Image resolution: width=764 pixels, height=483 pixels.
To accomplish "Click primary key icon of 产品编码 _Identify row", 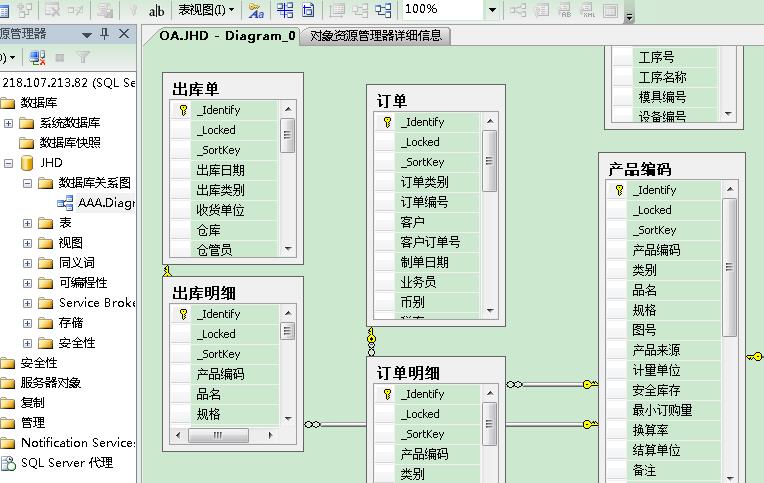I will click(x=619, y=190).
